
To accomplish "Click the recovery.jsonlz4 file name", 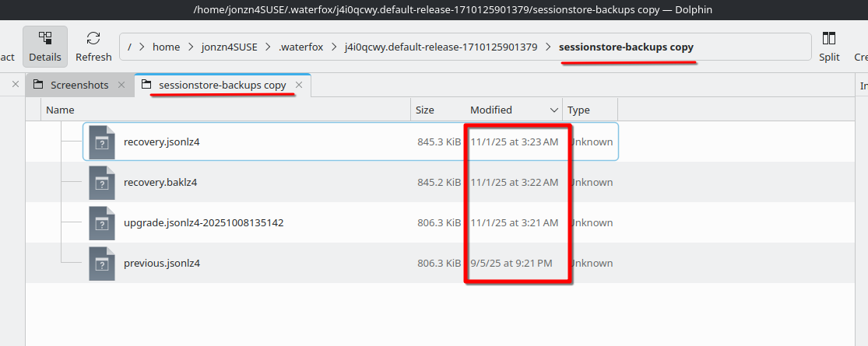I will point(162,142).
